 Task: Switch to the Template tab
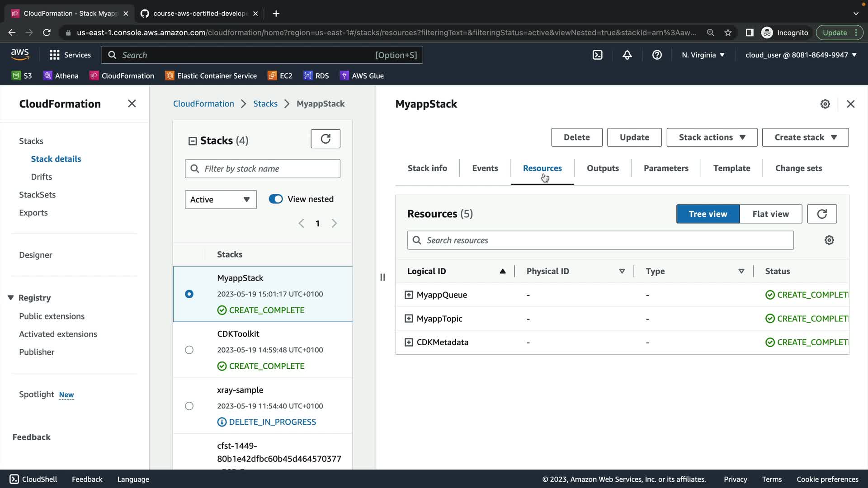pyautogui.click(x=731, y=168)
